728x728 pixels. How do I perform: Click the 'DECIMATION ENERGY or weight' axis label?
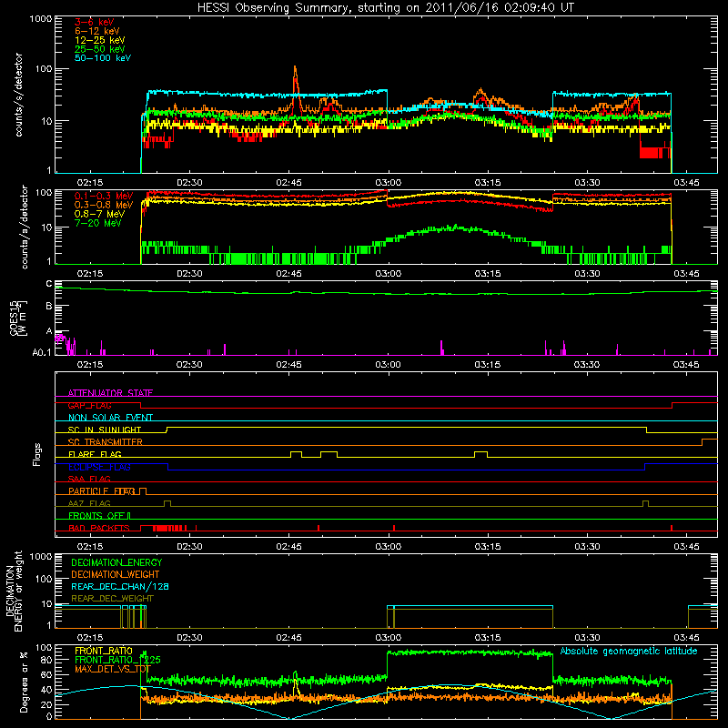click(14, 591)
